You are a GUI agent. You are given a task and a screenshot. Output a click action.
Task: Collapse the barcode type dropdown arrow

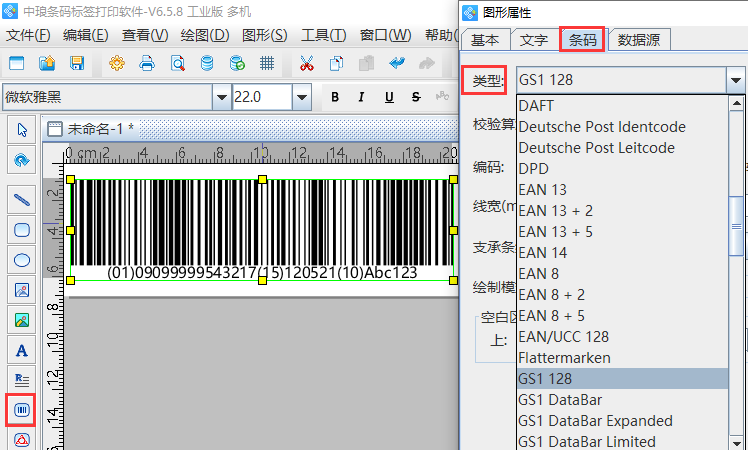coord(736,80)
